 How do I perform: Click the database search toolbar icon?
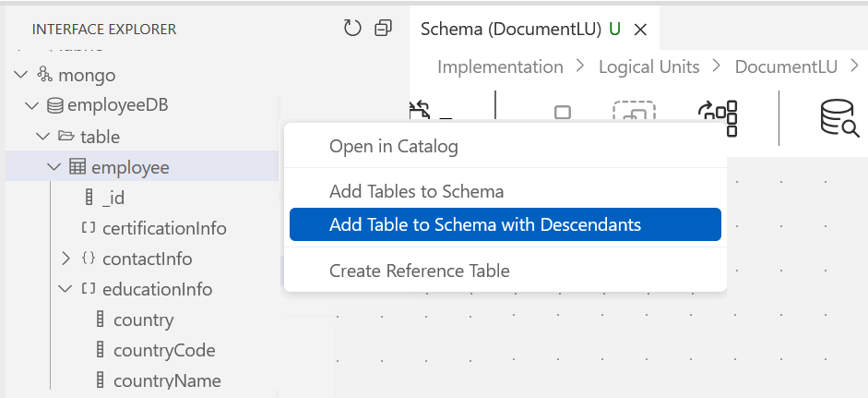tap(838, 119)
